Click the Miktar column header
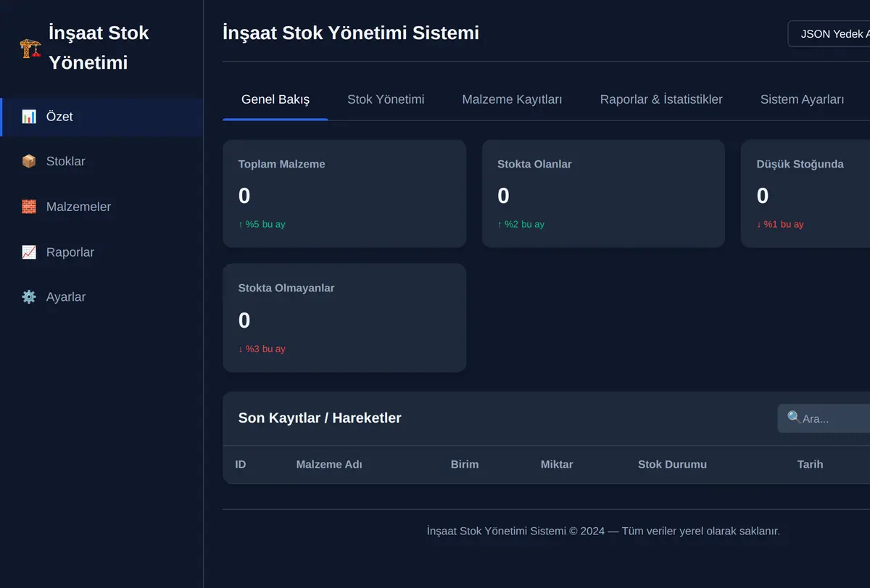 point(557,464)
